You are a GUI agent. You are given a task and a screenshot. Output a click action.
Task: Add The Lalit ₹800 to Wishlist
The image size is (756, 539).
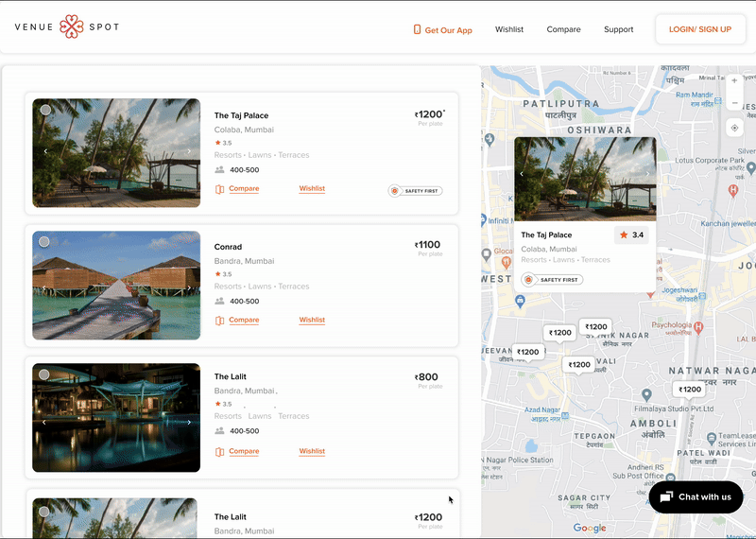tap(312, 451)
